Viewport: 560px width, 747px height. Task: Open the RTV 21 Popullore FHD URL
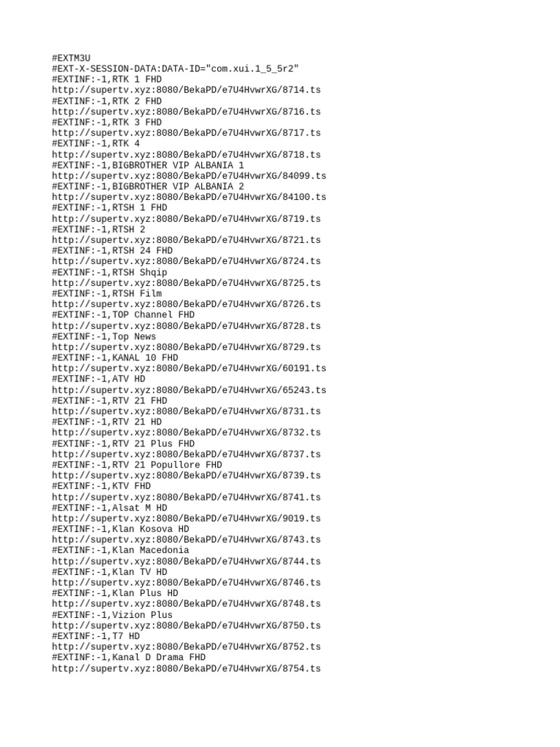[x=186, y=476]
